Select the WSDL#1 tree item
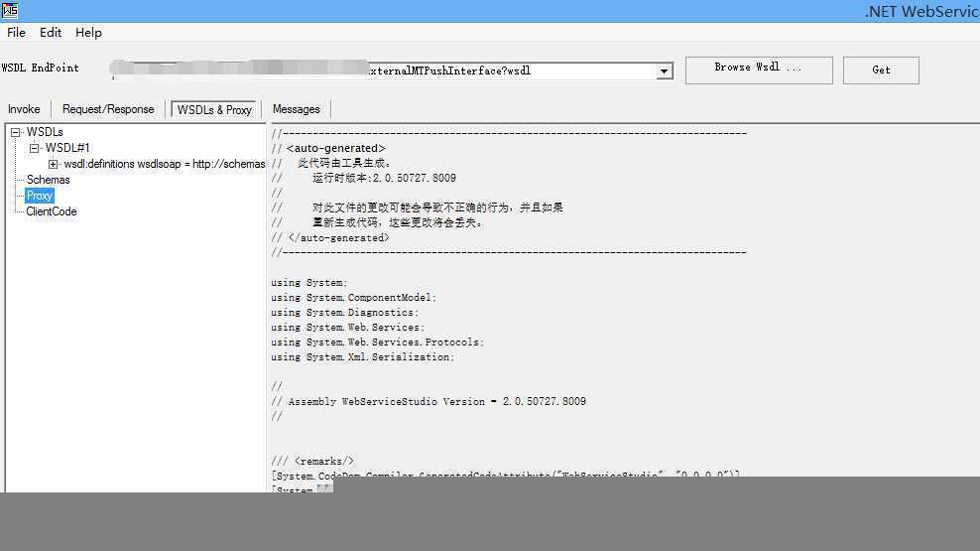980x551 pixels. pos(67,148)
